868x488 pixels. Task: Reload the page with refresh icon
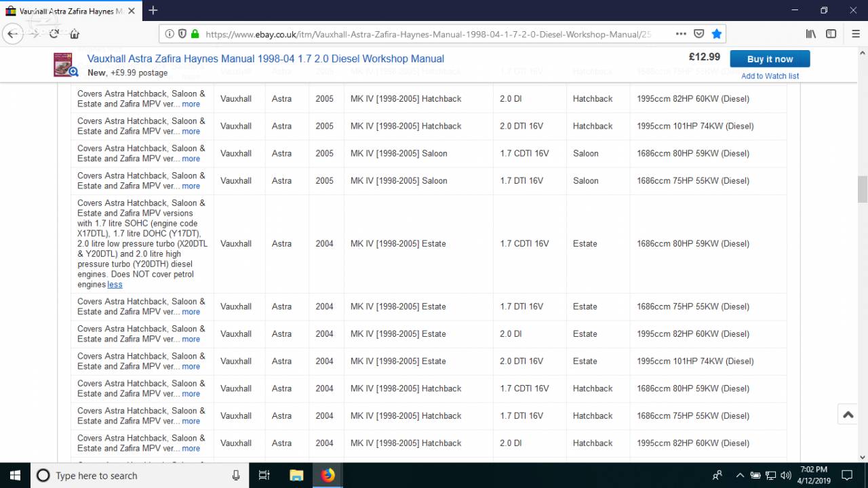(x=54, y=34)
